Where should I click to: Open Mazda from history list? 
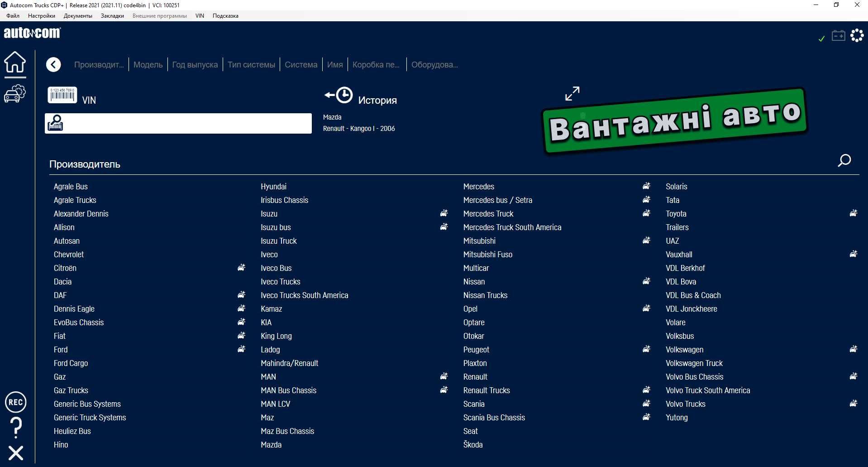pyautogui.click(x=332, y=117)
